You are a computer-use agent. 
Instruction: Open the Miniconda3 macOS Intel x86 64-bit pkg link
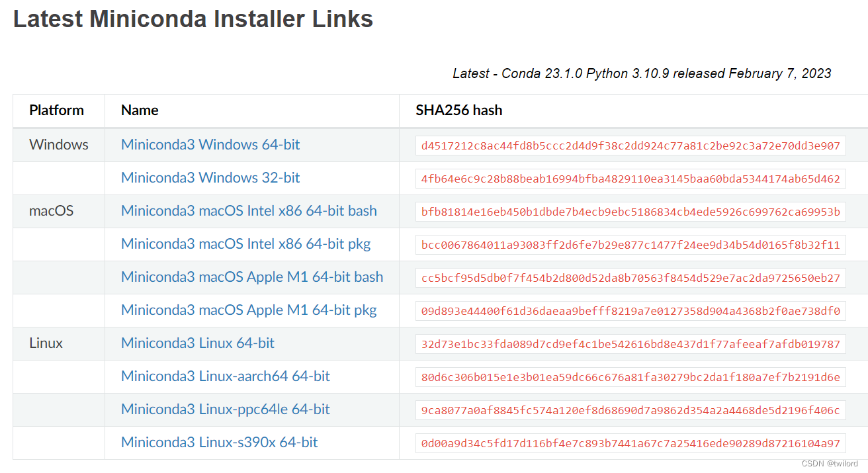pyautogui.click(x=245, y=244)
